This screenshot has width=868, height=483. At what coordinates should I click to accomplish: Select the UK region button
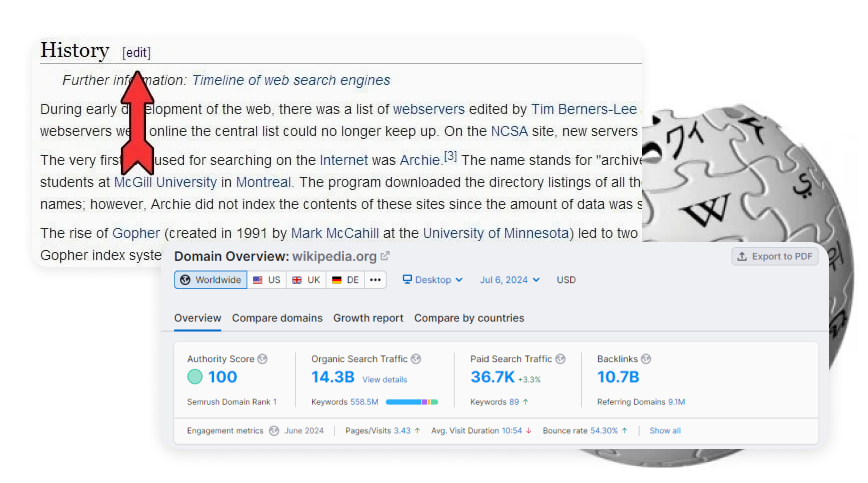pos(306,280)
